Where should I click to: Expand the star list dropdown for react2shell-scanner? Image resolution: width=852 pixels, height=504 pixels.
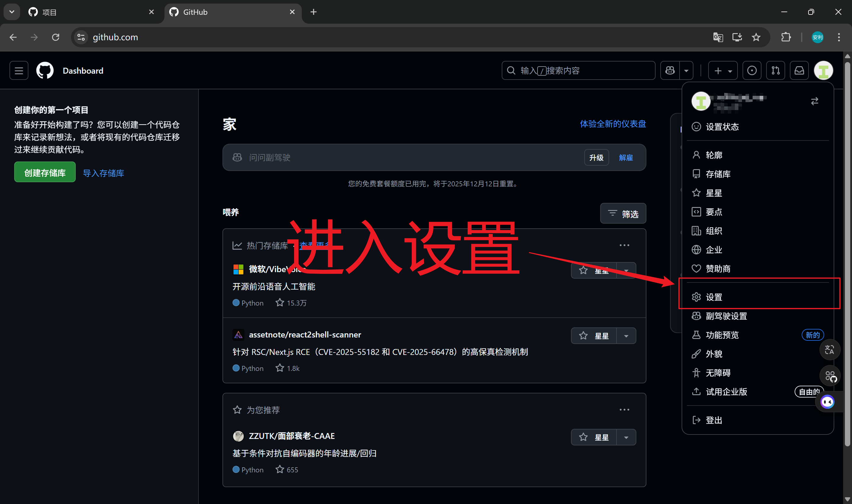point(626,336)
